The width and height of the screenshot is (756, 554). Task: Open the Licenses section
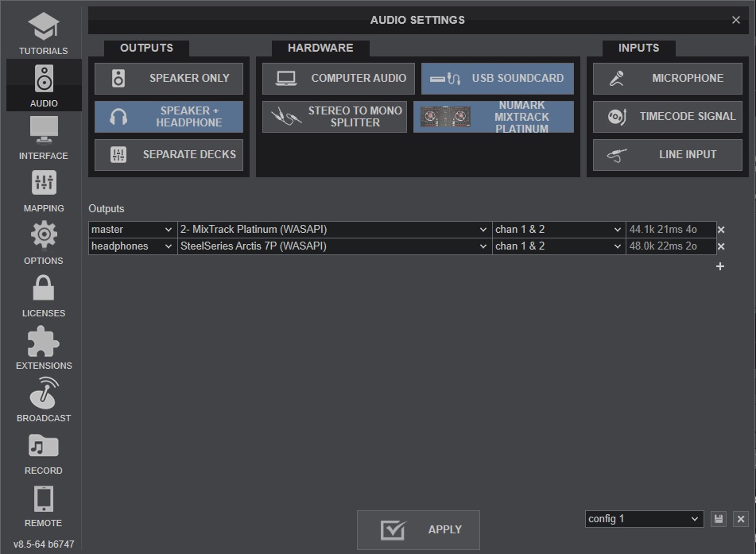pyautogui.click(x=44, y=296)
